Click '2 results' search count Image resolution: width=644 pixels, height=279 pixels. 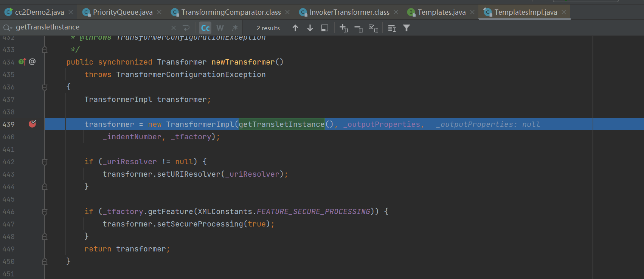[x=268, y=28]
